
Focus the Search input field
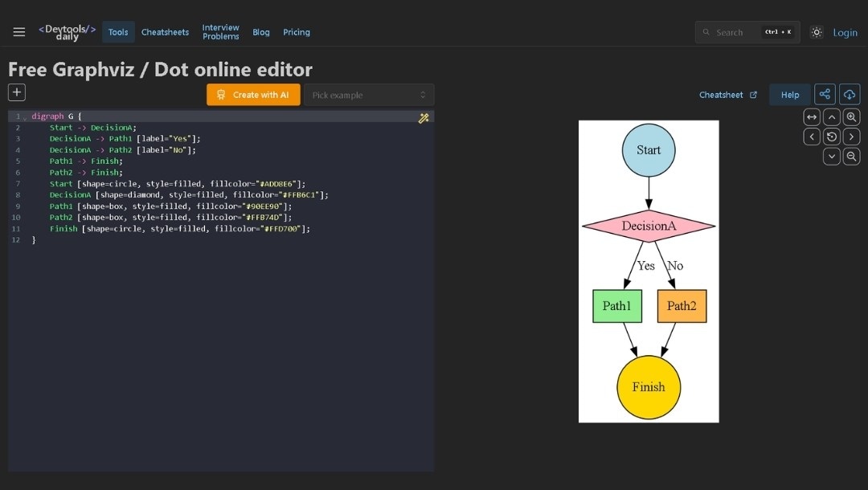(747, 32)
